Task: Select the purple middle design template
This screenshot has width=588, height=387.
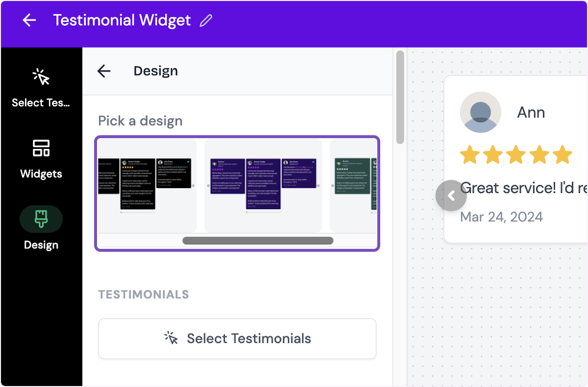Action: pyautogui.click(x=263, y=186)
